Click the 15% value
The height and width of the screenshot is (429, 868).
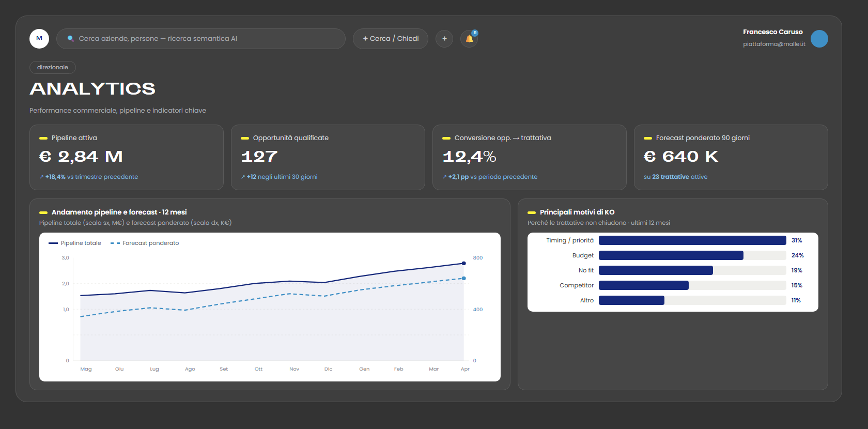[797, 285]
